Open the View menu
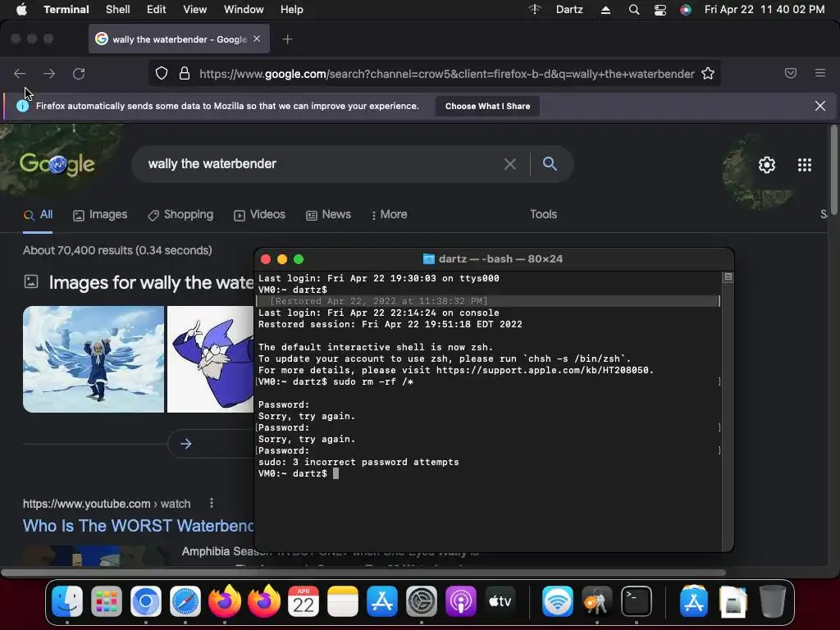Image resolution: width=840 pixels, height=630 pixels. (195, 10)
